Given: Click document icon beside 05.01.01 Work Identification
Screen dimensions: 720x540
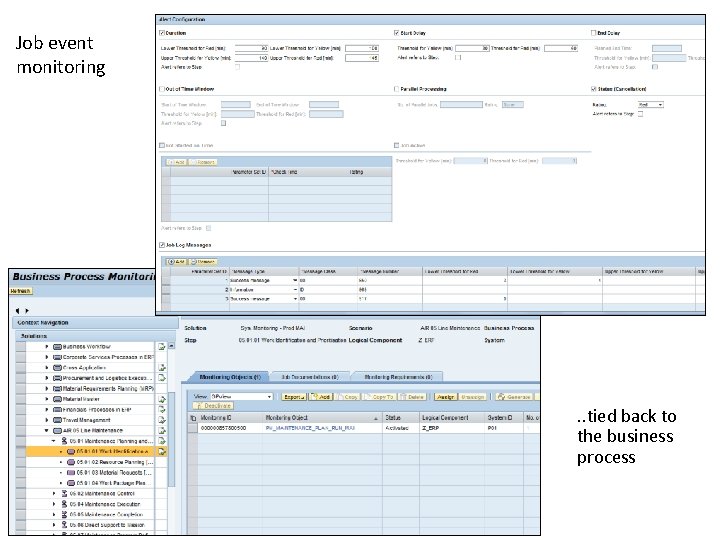Looking at the screenshot, I should pyautogui.click(x=162, y=451).
